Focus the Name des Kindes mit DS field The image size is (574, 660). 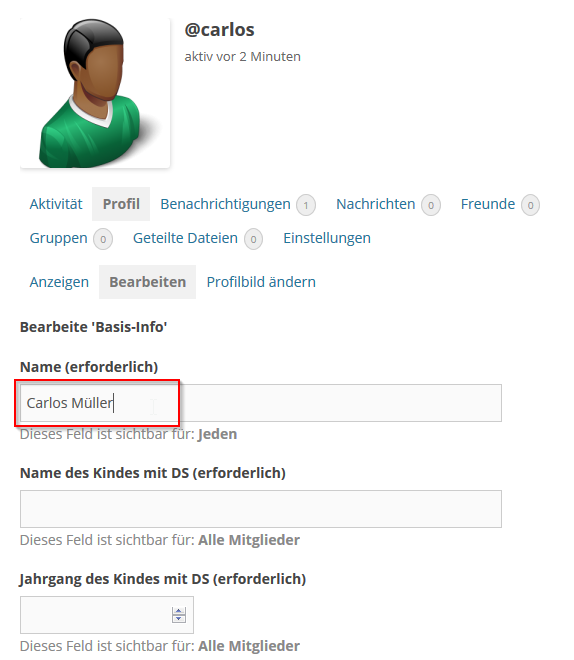(x=261, y=509)
